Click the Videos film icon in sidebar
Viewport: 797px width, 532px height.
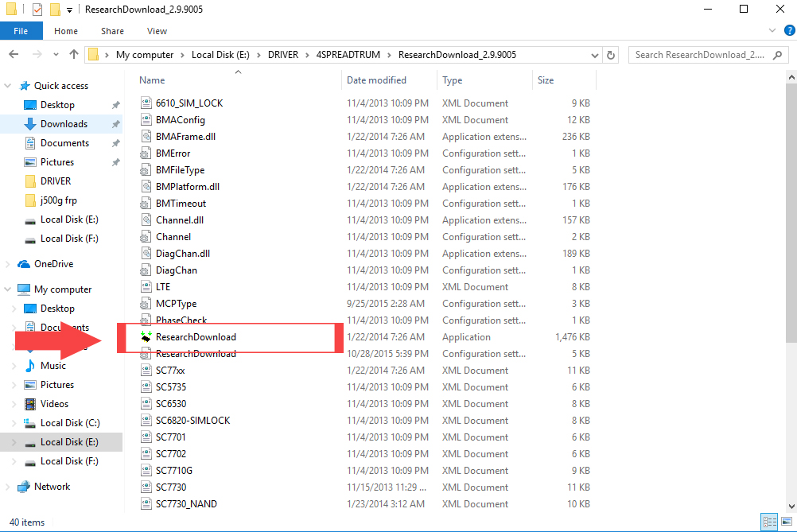coord(30,404)
